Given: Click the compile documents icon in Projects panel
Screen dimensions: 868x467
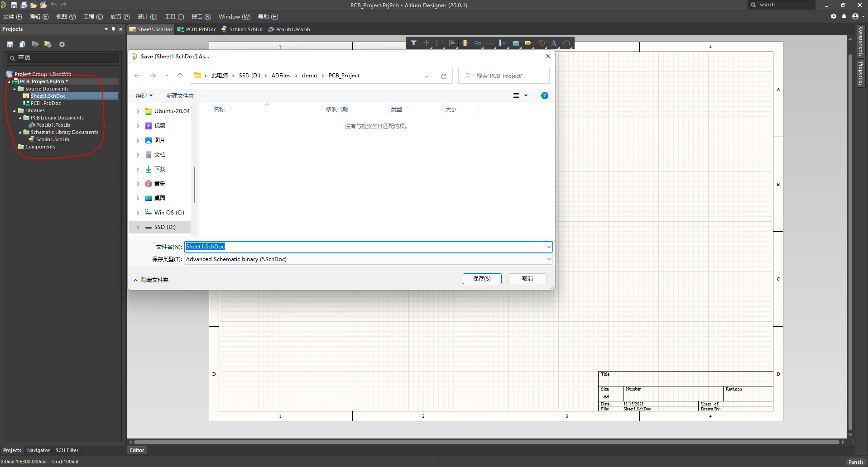Looking at the screenshot, I should click(x=23, y=44).
